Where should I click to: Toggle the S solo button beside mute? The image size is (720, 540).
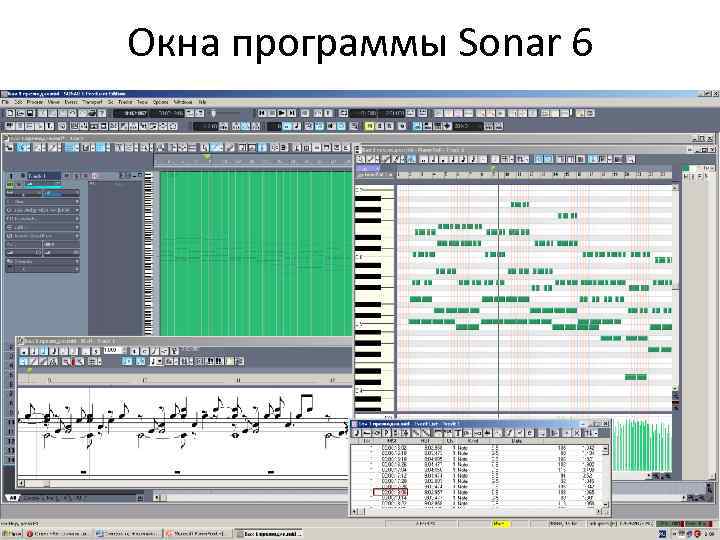click(380, 126)
